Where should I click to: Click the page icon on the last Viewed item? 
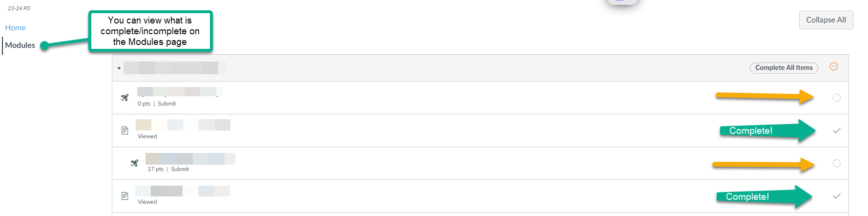click(124, 196)
